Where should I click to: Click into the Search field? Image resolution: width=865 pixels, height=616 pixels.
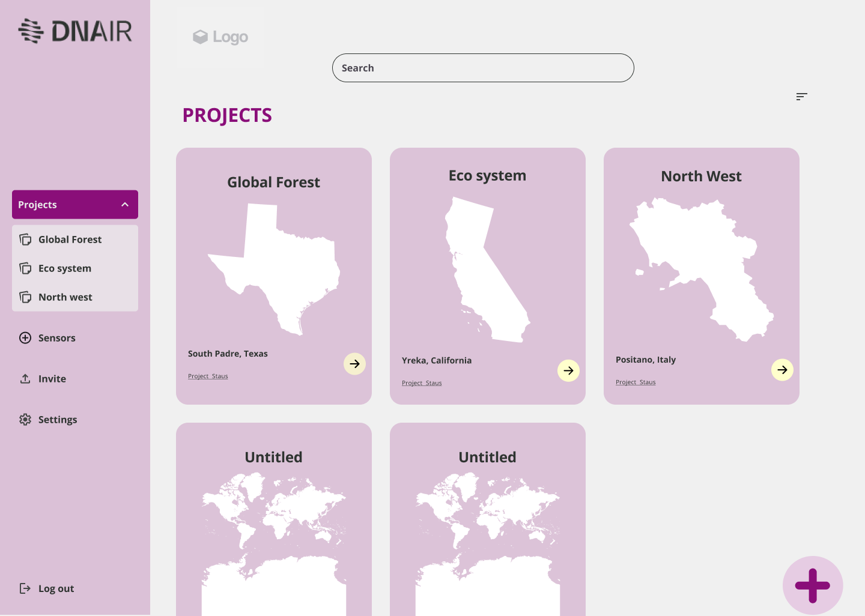(x=483, y=68)
